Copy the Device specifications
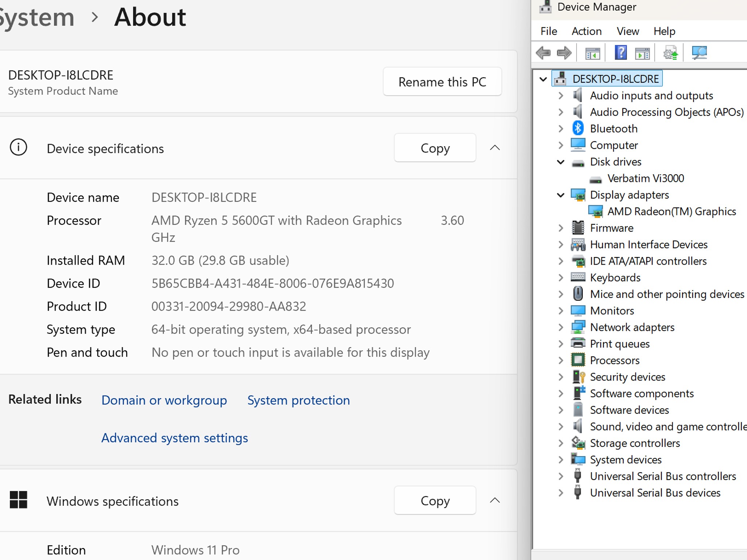 [x=435, y=148]
